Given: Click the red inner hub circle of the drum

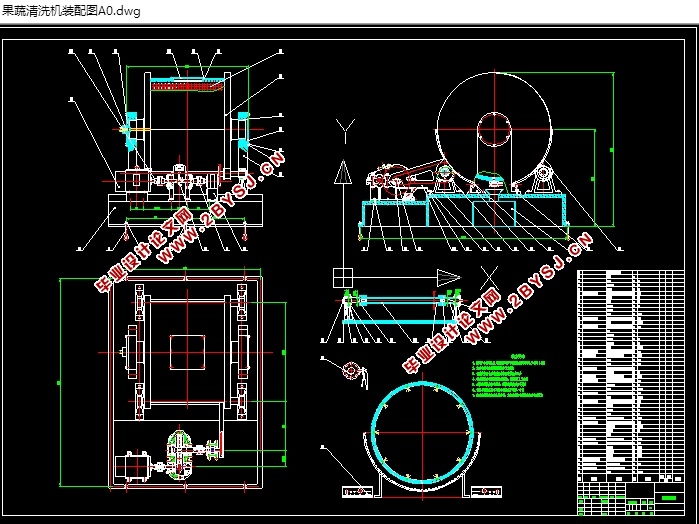Looking at the screenshot, I should [x=494, y=129].
